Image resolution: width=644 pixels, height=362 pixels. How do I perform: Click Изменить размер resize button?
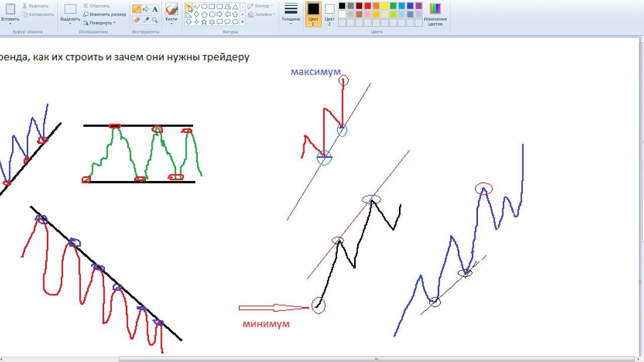105,15
